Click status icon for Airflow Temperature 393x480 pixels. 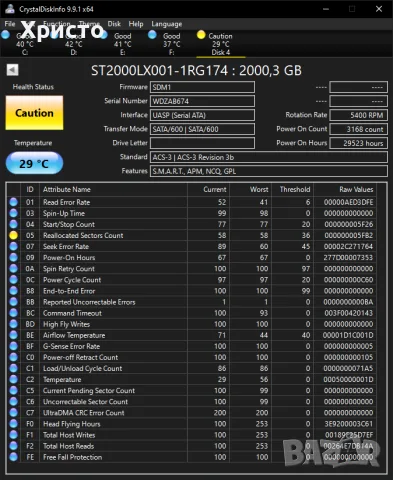[13, 335]
